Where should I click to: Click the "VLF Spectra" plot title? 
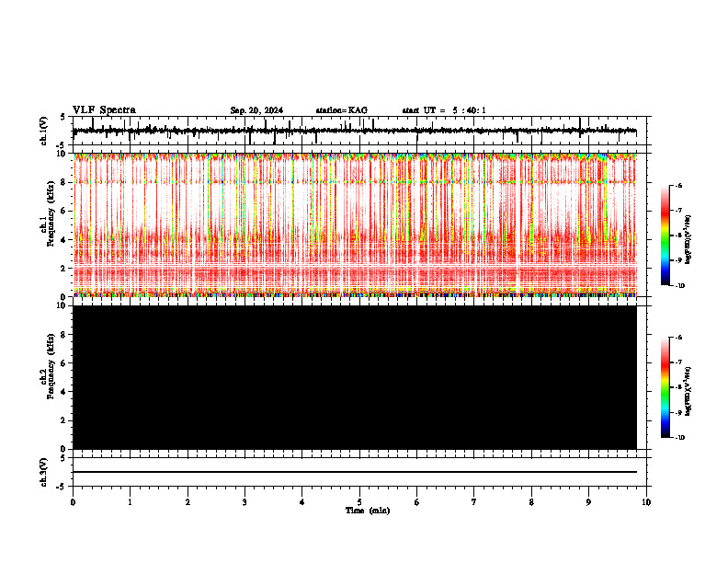coord(104,110)
